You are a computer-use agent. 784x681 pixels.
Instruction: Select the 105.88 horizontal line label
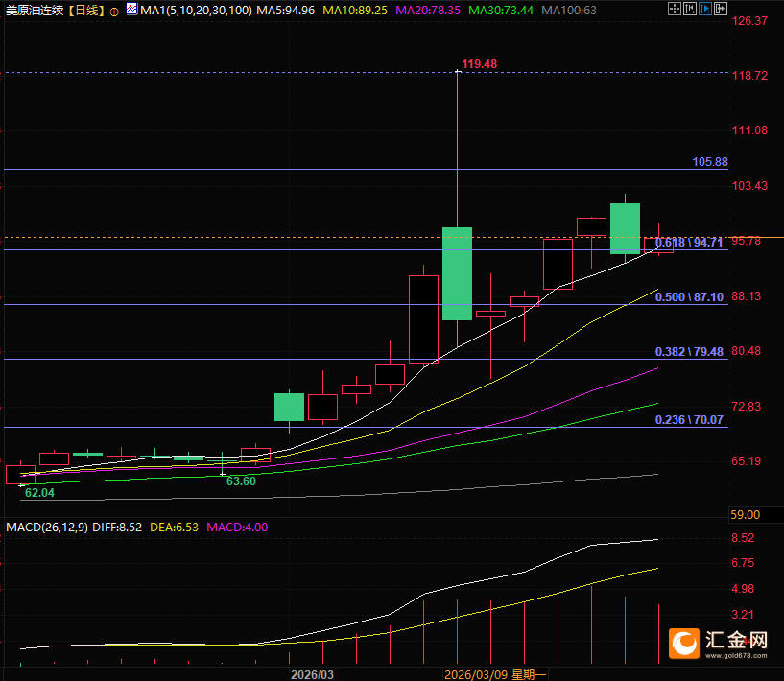click(709, 162)
